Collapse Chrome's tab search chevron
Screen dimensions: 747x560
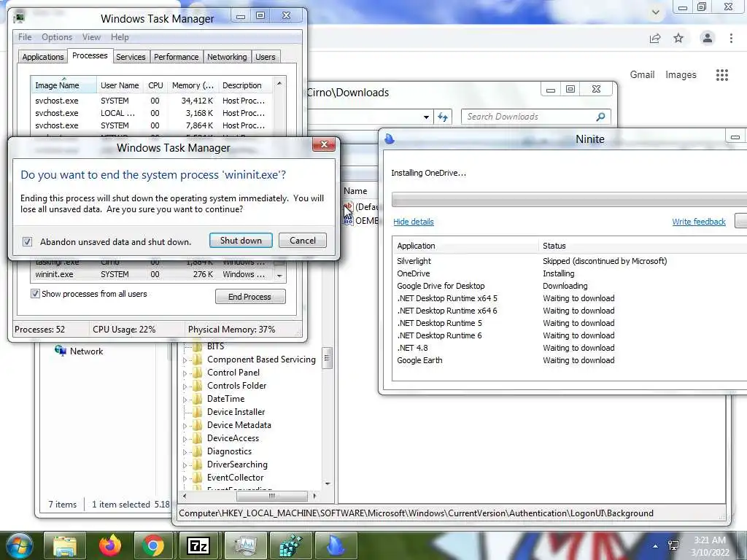[656, 12]
